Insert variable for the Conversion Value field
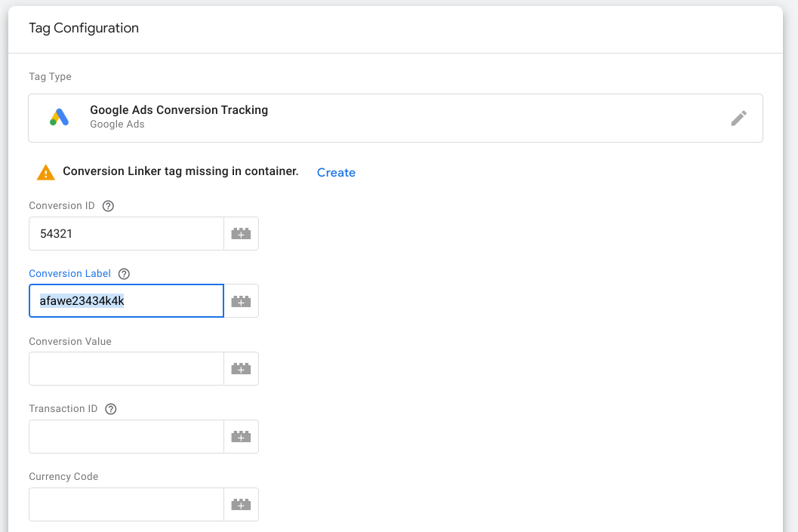The height and width of the screenshot is (532, 798). click(242, 369)
